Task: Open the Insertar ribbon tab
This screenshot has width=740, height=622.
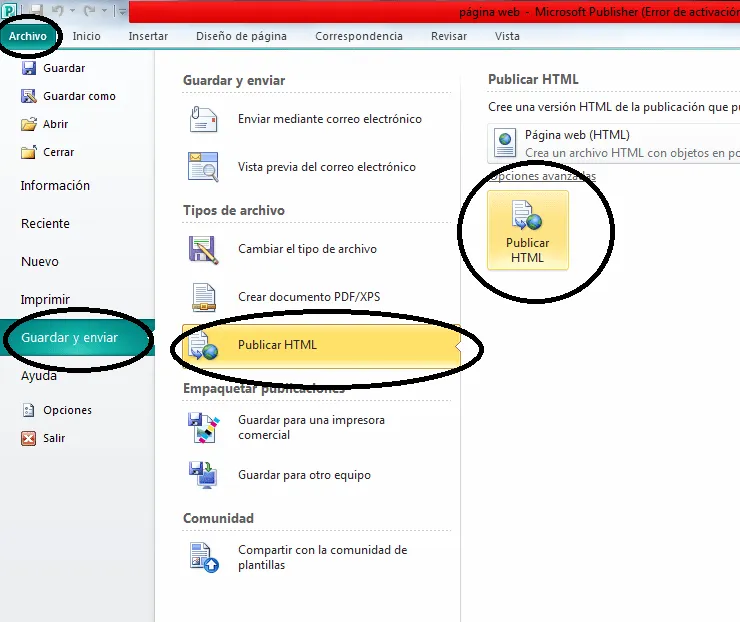Action: click(148, 36)
